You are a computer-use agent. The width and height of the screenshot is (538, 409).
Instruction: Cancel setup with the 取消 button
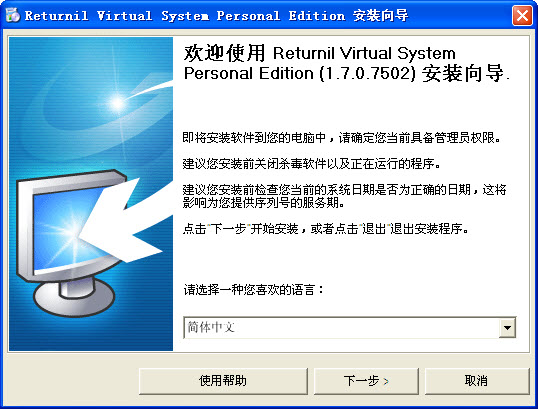[477, 381]
